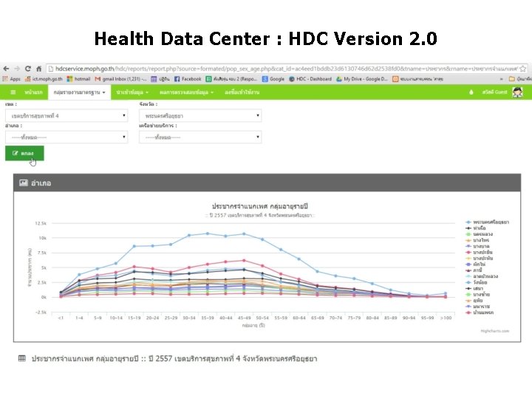532x399 pixels.
Task: Click the 12.5k y-axis label
Action: pyautogui.click(x=41, y=223)
